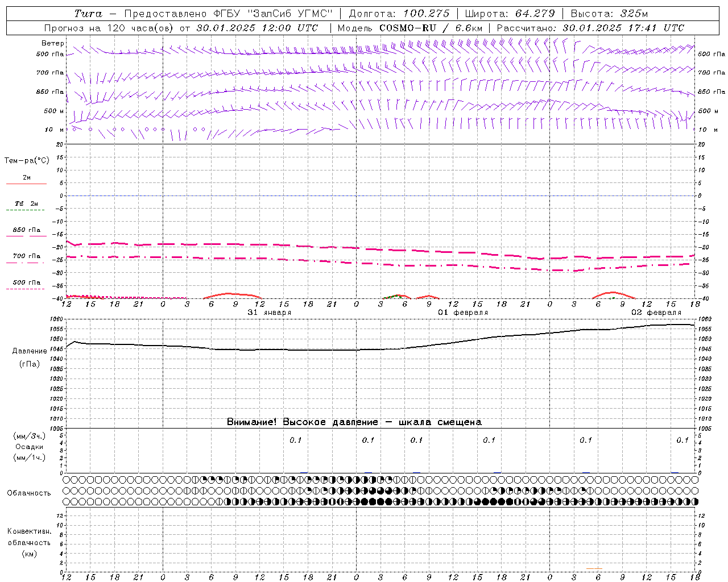The height and width of the screenshot is (582, 728).
Task: Click the "Давление" pressure panel label
Action: [30, 351]
